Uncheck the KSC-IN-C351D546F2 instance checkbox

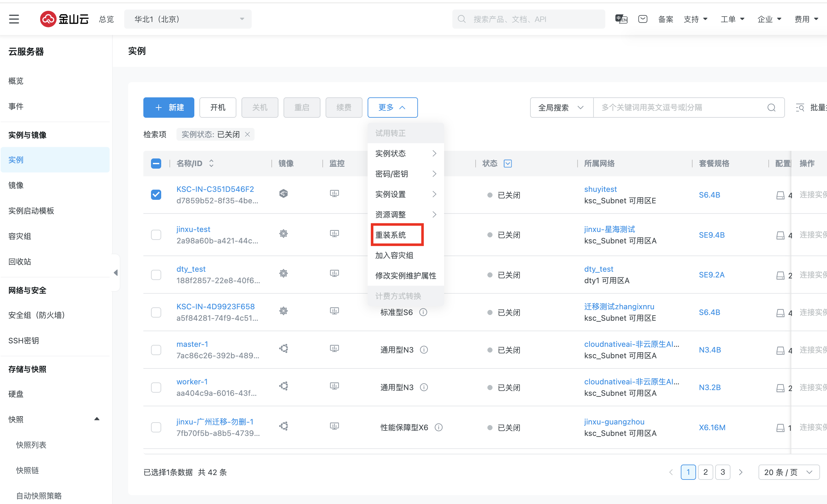[x=156, y=194]
